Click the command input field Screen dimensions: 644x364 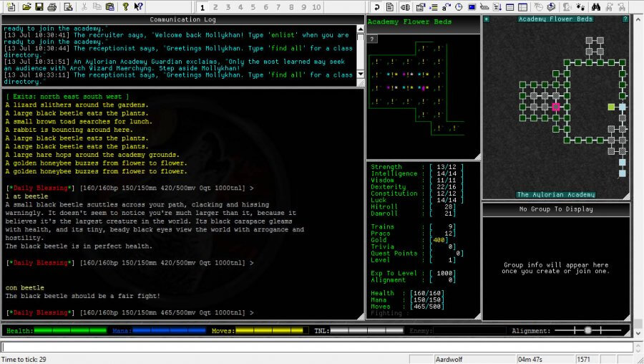tap(315, 347)
